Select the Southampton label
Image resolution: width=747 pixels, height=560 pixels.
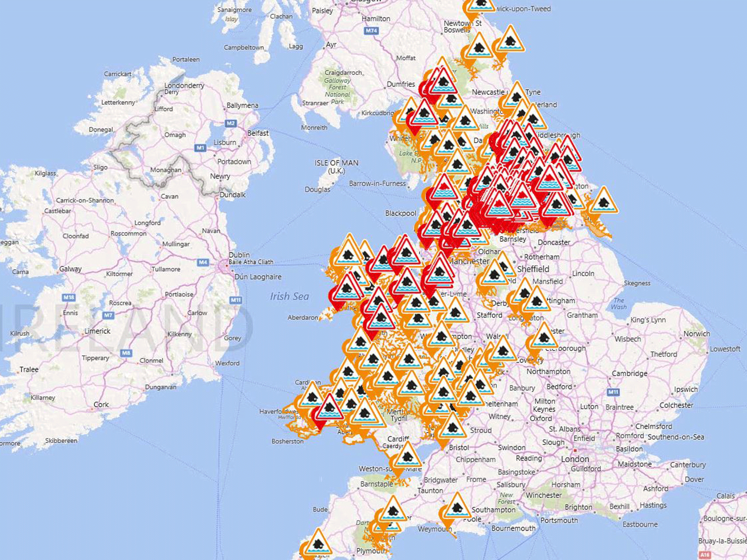(494, 509)
